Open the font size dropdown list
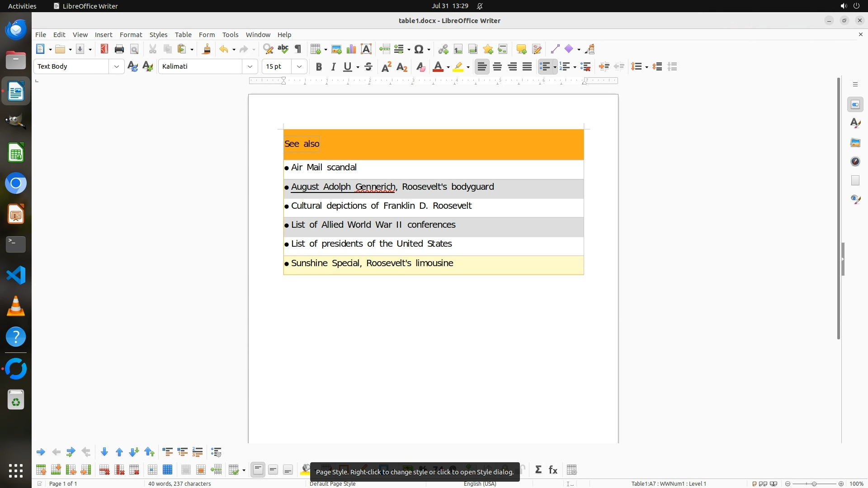This screenshot has height=488, width=868. coord(299,66)
